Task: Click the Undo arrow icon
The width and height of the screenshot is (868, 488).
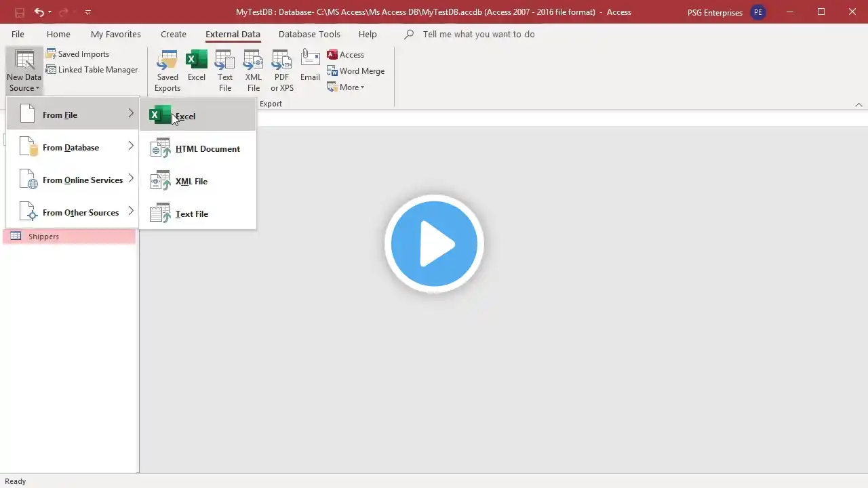Action: [39, 12]
